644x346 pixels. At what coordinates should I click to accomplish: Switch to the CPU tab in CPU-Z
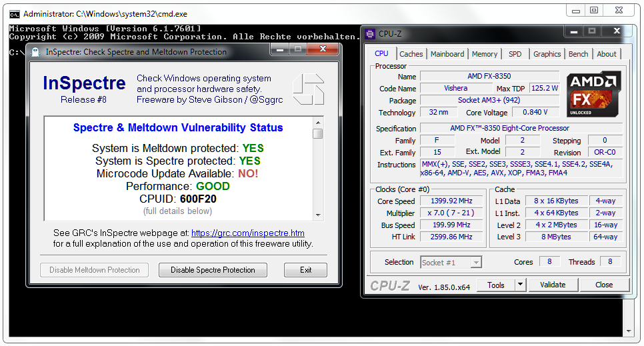(381, 53)
